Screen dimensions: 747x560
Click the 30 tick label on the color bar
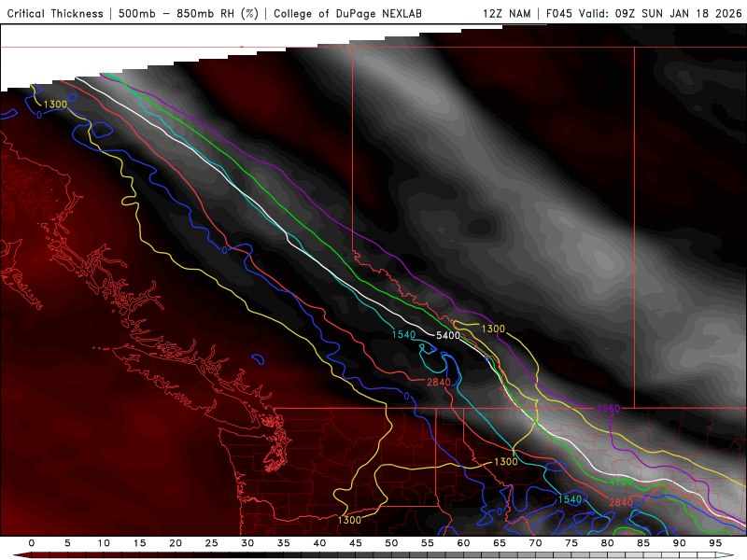point(247,543)
